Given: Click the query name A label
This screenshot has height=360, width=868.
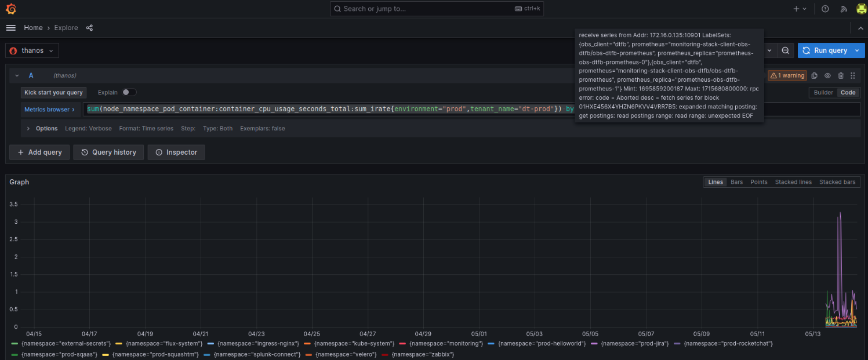Looking at the screenshot, I should point(31,75).
